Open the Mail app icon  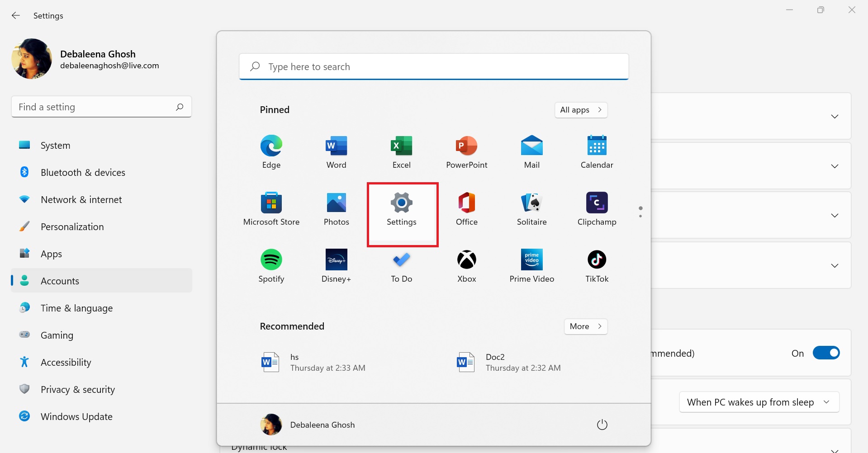[x=532, y=152]
